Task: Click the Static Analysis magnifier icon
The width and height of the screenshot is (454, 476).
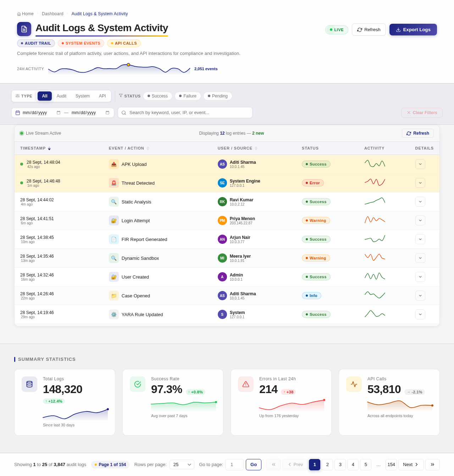Action: click(114, 202)
